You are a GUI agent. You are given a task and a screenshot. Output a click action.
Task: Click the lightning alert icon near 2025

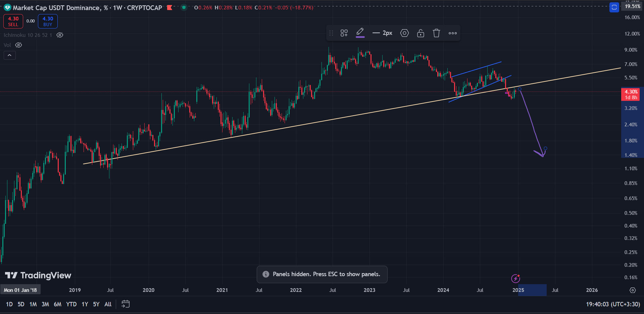(x=515, y=278)
